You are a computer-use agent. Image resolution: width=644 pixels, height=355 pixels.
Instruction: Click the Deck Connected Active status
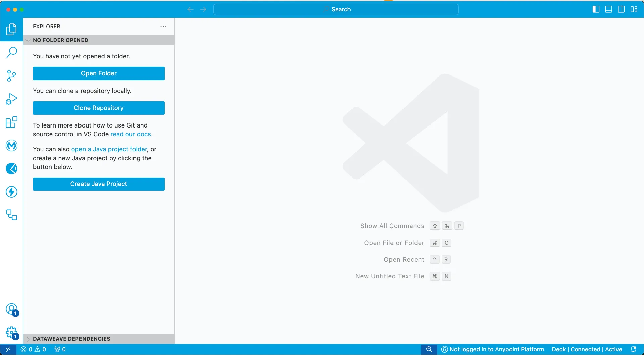[x=587, y=349]
